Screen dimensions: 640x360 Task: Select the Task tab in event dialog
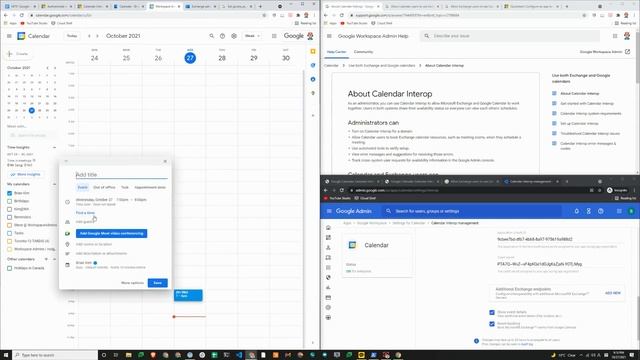click(125, 187)
